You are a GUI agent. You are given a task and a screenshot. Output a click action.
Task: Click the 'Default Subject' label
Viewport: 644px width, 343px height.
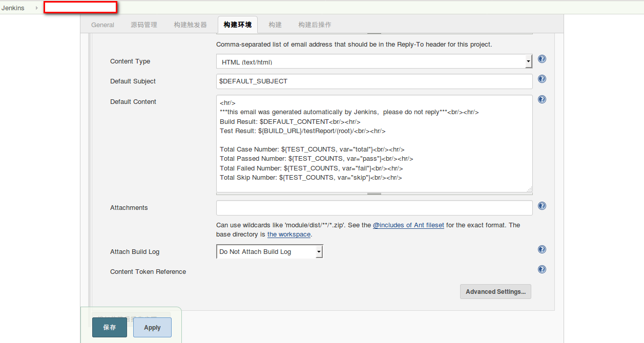point(133,81)
